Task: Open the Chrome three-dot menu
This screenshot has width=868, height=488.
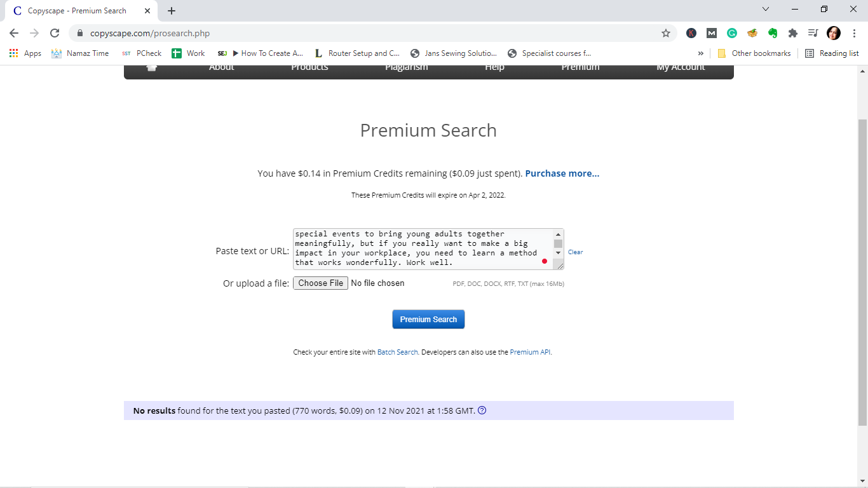Action: coord(854,33)
